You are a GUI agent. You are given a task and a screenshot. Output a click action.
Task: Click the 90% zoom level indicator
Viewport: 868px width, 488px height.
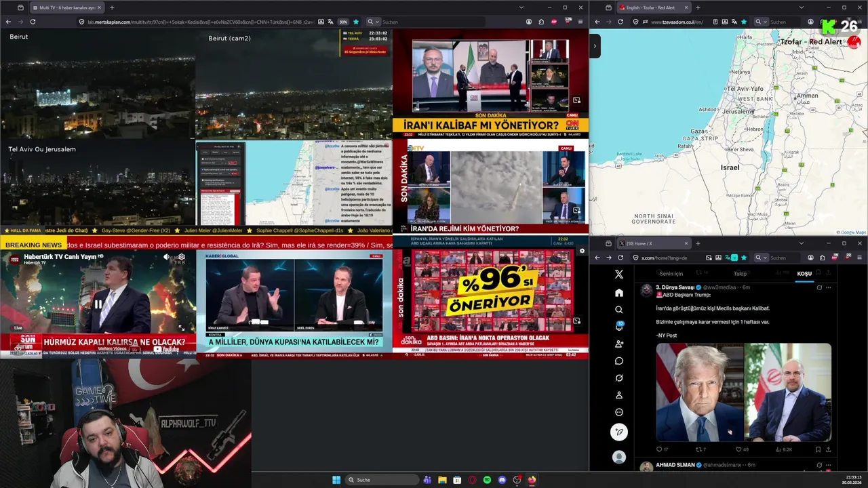coord(343,22)
